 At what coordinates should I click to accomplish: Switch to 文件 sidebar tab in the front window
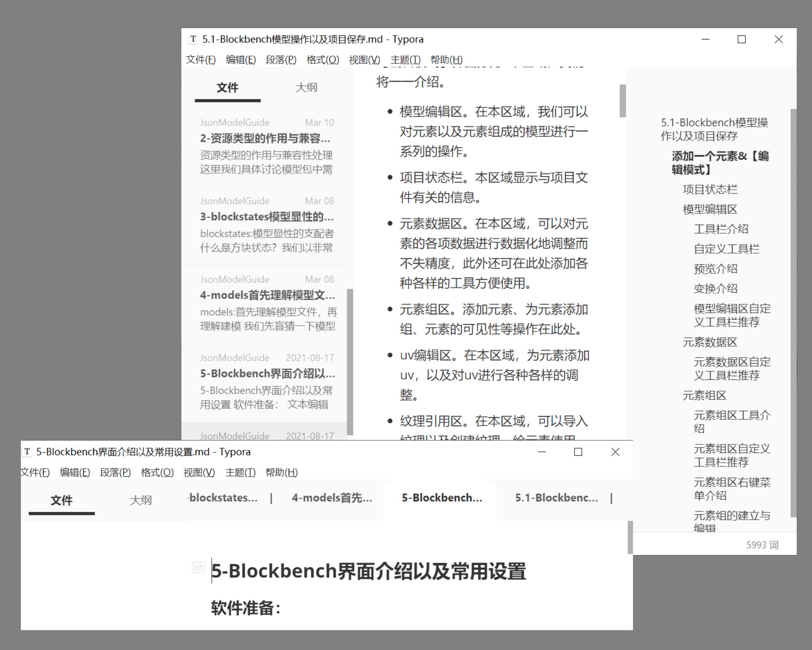(61, 500)
